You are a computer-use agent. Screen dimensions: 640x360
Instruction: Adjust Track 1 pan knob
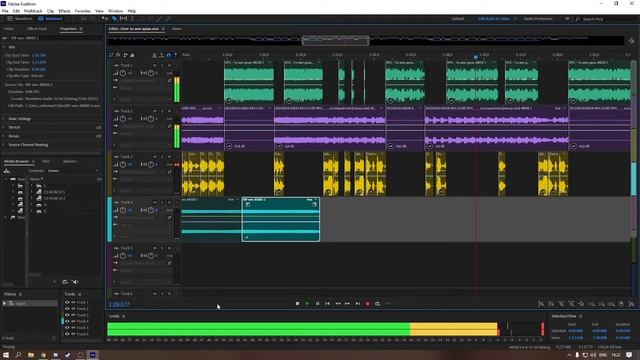[x=151, y=73]
